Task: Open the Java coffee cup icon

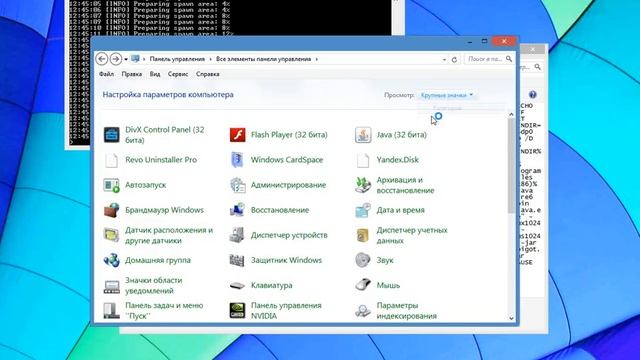Action: point(363,135)
